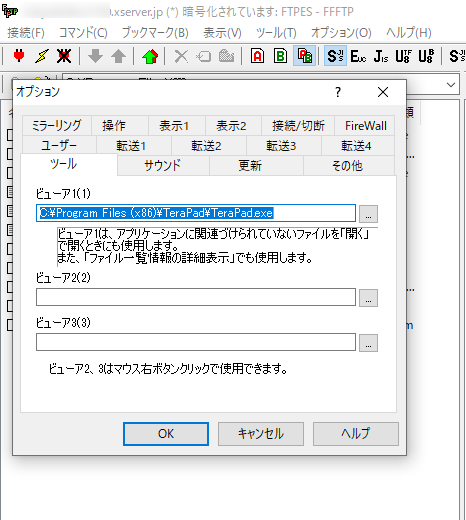The image size is (466, 520).
Task: Select EUC host kanji code icon
Action: 358,56
